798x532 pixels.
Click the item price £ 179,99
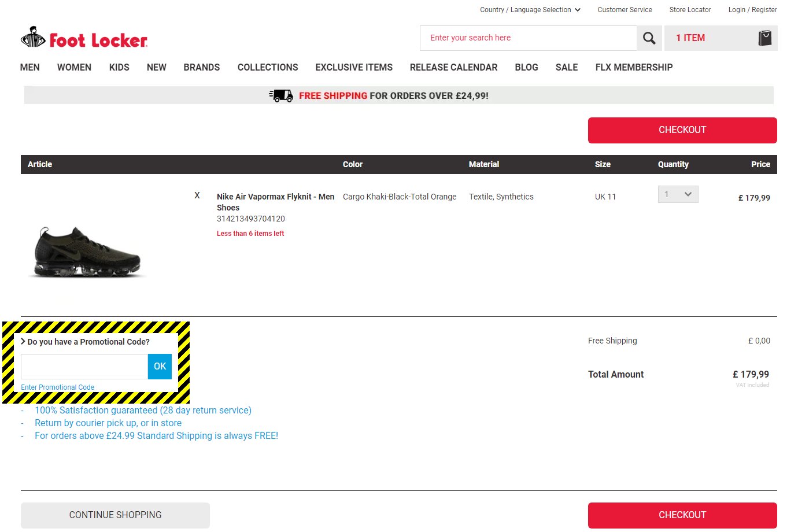754,198
